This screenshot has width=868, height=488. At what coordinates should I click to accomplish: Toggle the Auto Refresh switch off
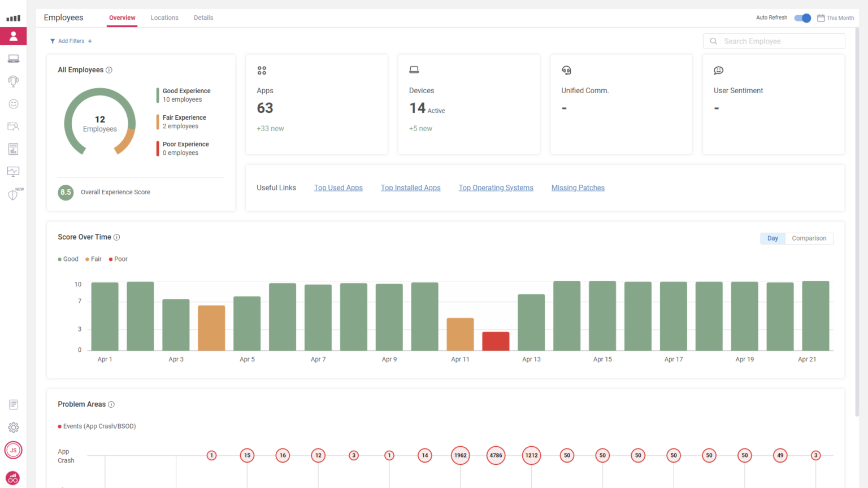point(802,18)
